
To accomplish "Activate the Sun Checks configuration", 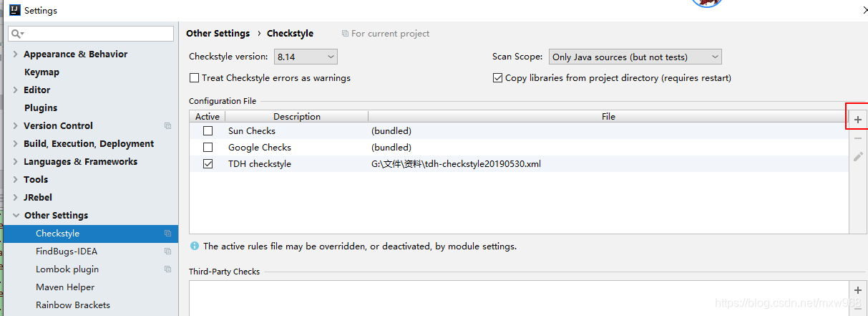I will (208, 131).
